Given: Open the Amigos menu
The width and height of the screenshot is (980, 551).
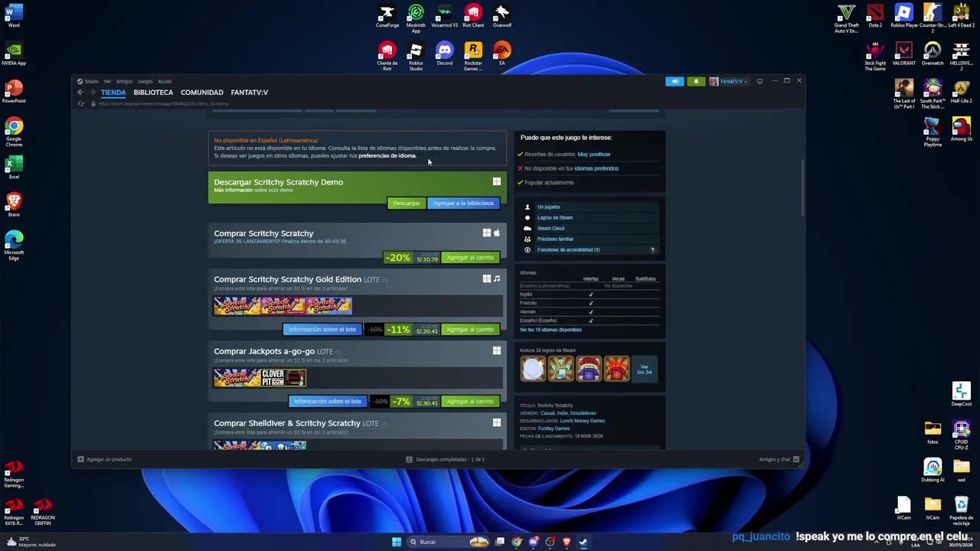Looking at the screenshot, I should (x=124, y=81).
